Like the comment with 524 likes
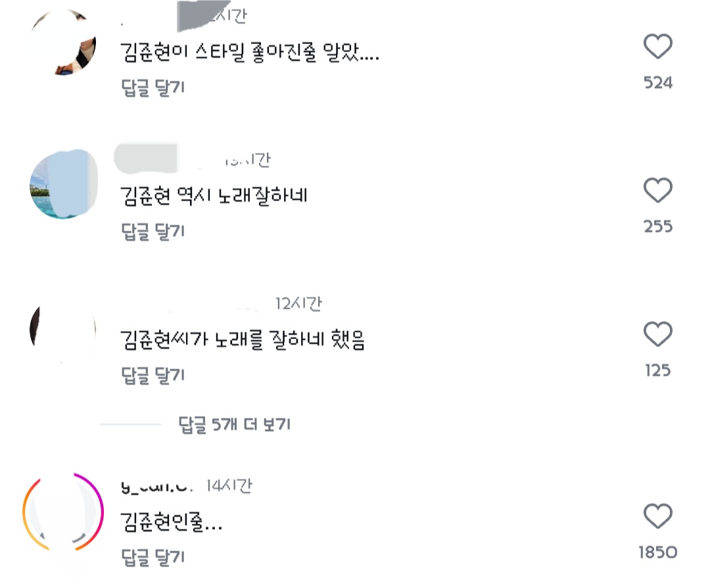Image resolution: width=710 pixels, height=588 pixels. pos(657,47)
